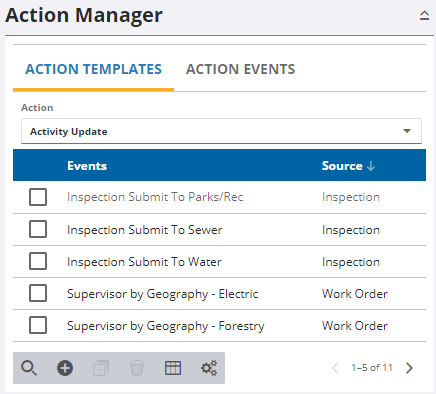Go to the next page of results
Screen dimensions: 436x394
(409, 368)
